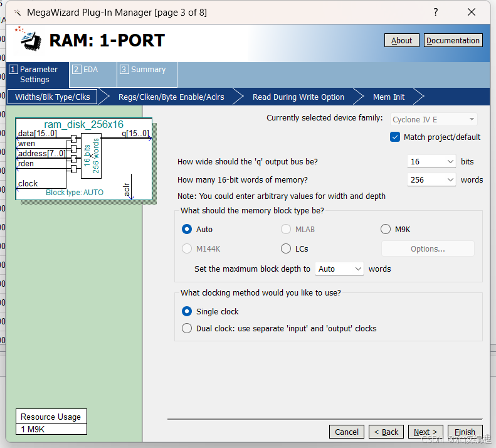Viewport: 496px width, 448px height.
Task: Click the rden port label
Action: click(x=26, y=164)
